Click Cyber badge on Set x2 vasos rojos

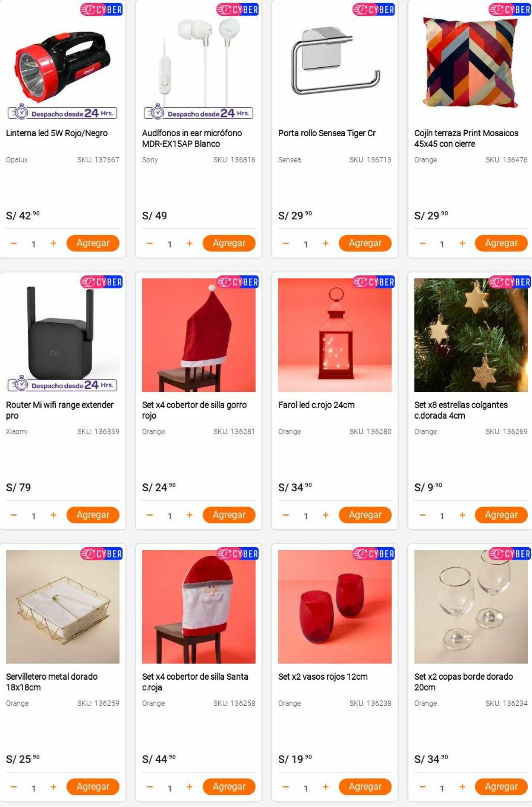(x=374, y=554)
